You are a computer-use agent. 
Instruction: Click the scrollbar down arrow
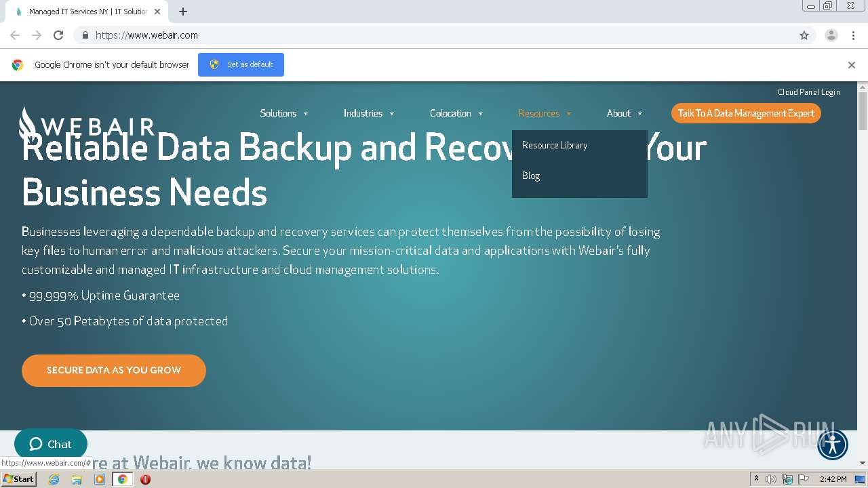point(863,464)
